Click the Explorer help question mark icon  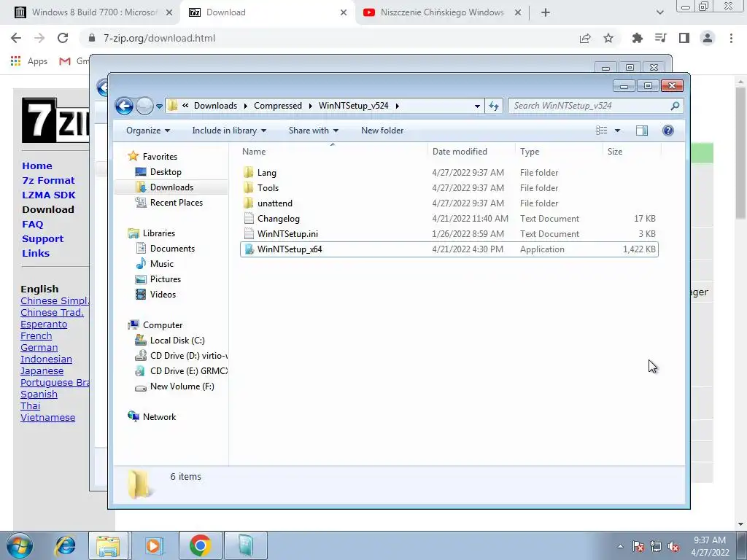tap(668, 131)
